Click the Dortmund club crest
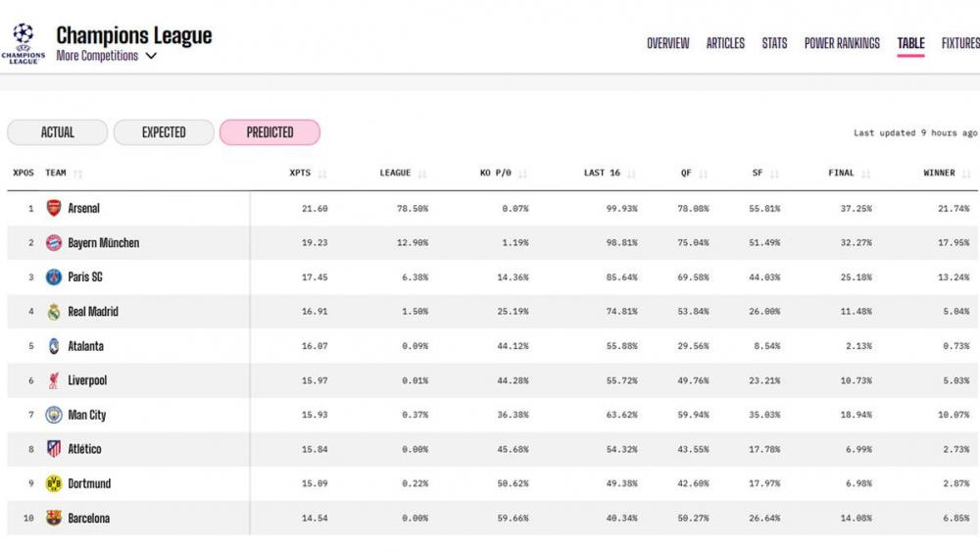The width and height of the screenshot is (980, 552). coord(54,483)
